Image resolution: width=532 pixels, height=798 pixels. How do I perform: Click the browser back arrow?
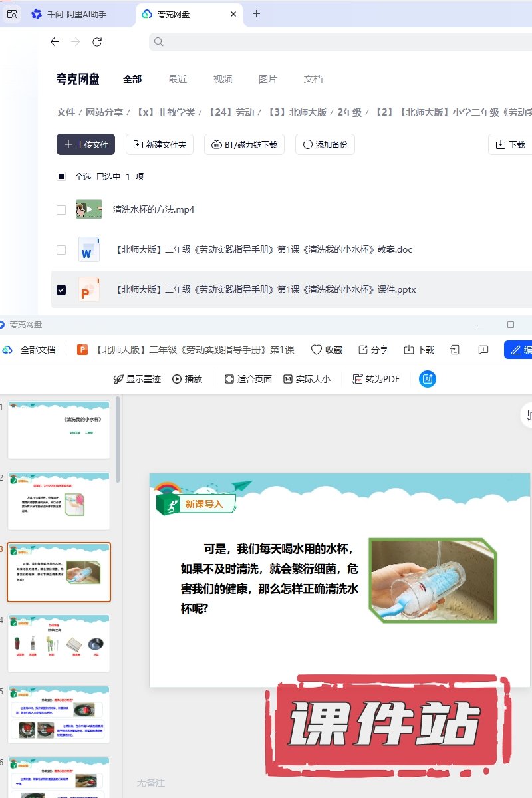[x=55, y=42]
